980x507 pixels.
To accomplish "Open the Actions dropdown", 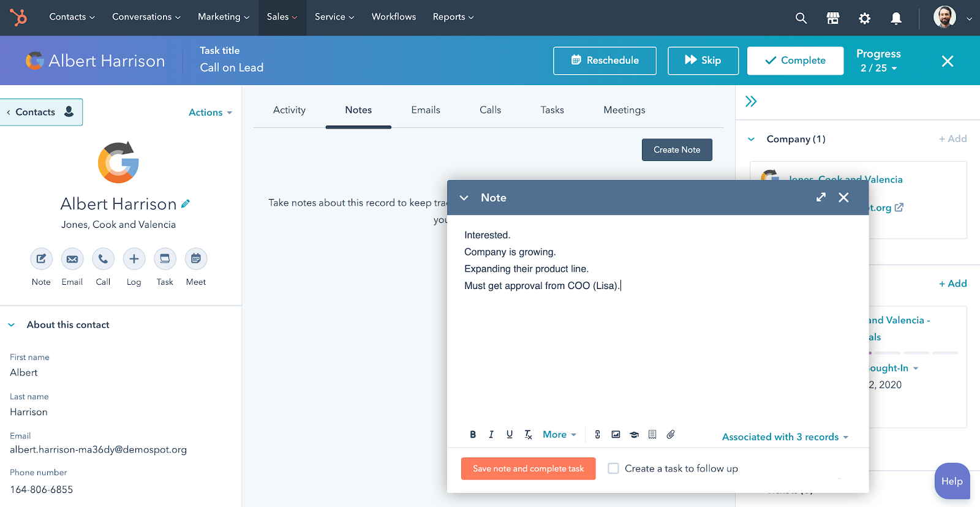I will pyautogui.click(x=210, y=113).
